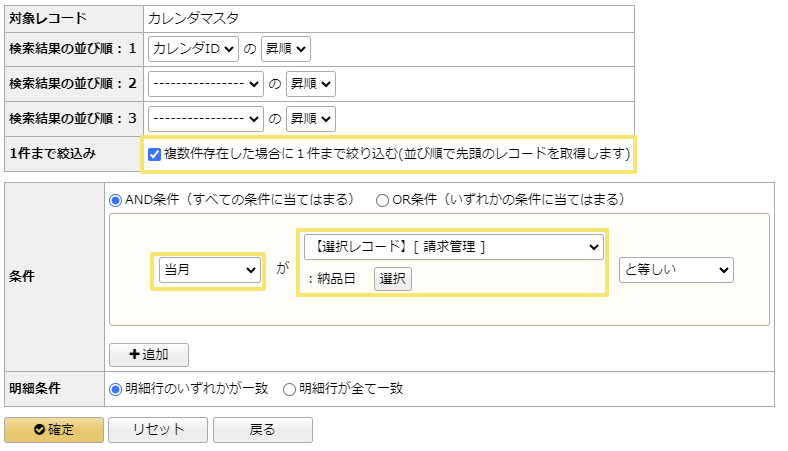Open the 【選択レコード】[ 請求管理 ] dropdown

454,246
